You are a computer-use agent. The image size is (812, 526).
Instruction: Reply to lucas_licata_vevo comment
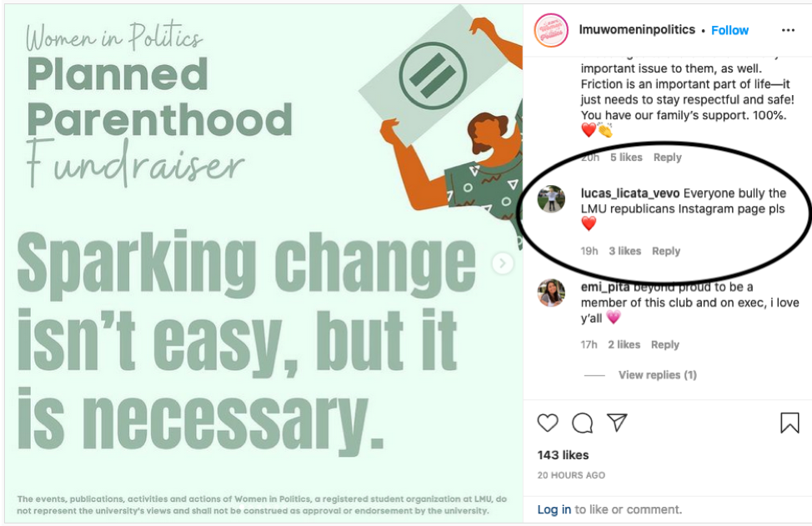pos(666,251)
